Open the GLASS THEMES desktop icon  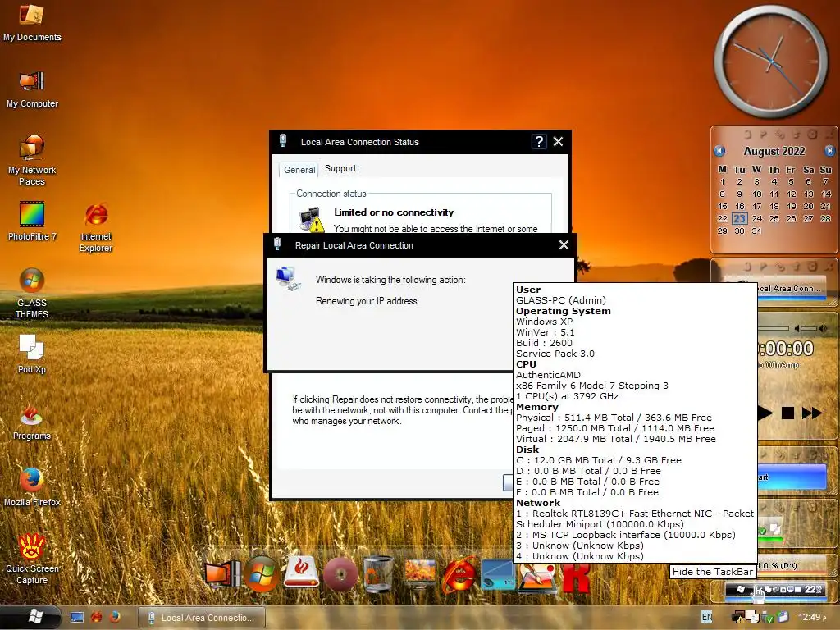point(32,293)
